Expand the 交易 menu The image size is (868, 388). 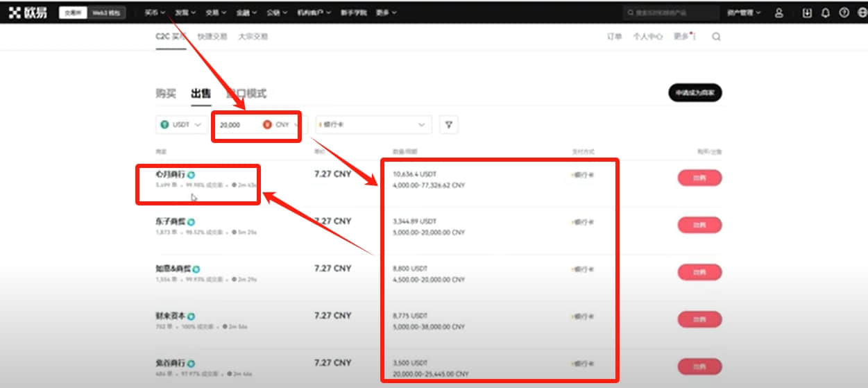216,12
